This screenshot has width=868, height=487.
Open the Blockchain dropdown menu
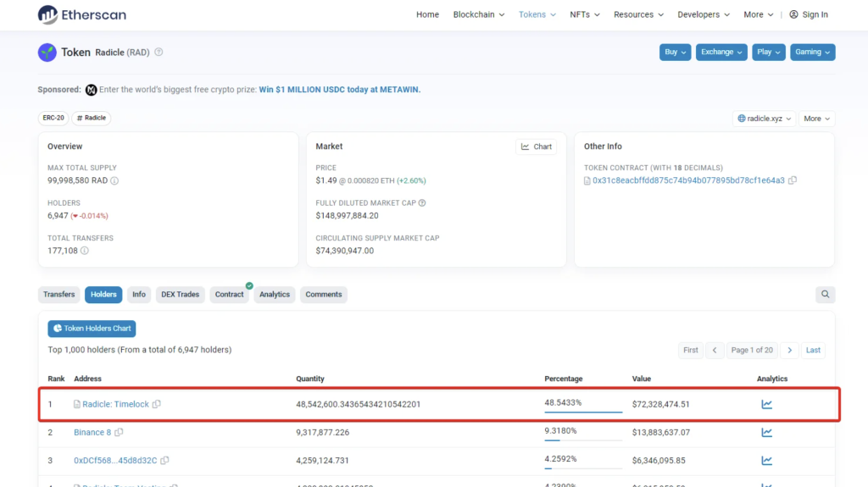click(x=479, y=14)
